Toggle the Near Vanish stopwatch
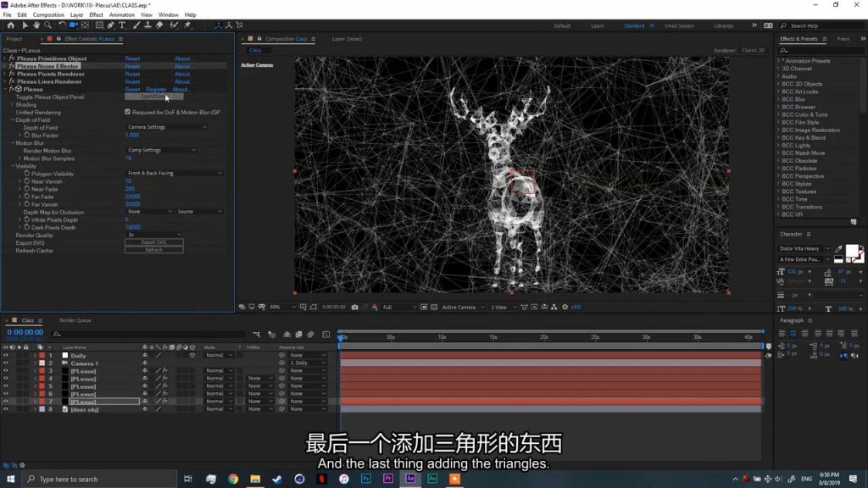This screenshot has height=488, width=868. [26, 181]
